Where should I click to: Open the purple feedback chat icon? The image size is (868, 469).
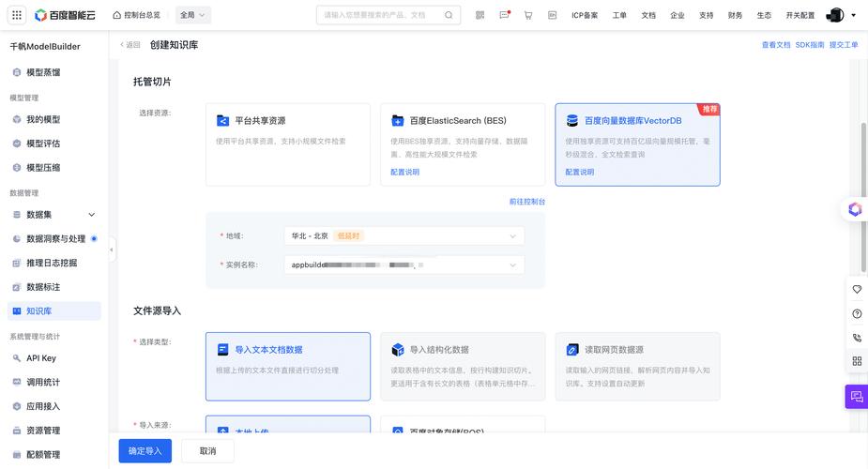click(857, 397)
